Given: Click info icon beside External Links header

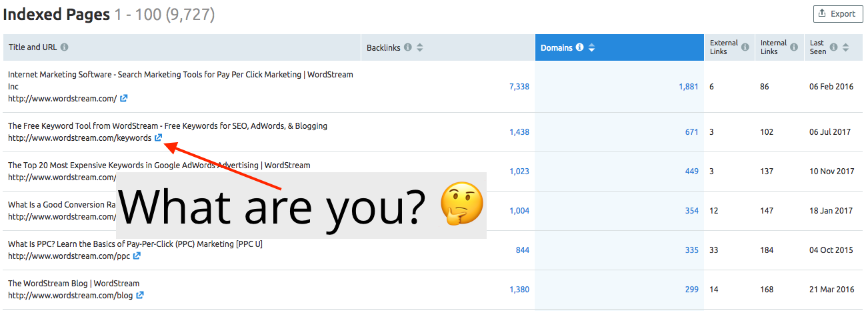Looking at the screenshot, I should point(745,47).
